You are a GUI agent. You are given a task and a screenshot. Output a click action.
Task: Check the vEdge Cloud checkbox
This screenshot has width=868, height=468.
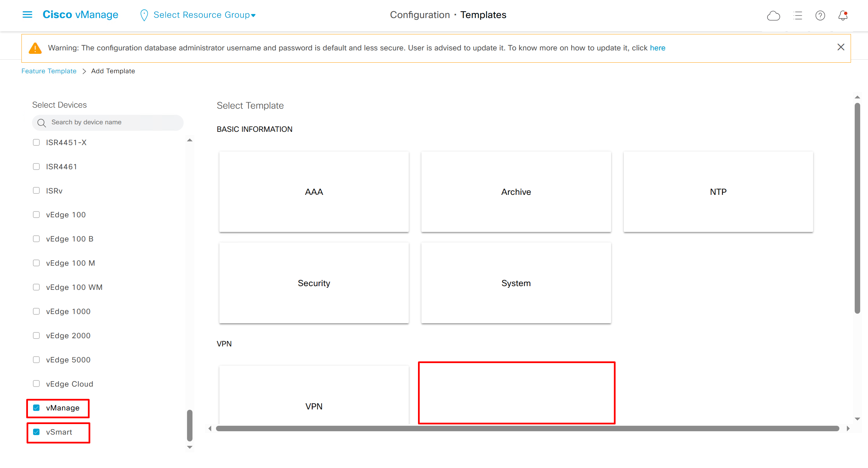point(36,384)
